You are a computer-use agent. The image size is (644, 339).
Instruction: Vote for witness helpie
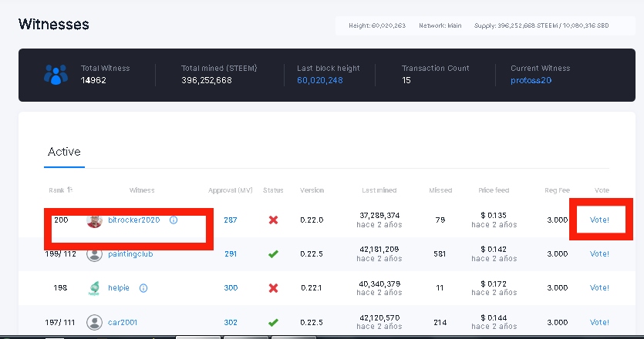[599, 288]
